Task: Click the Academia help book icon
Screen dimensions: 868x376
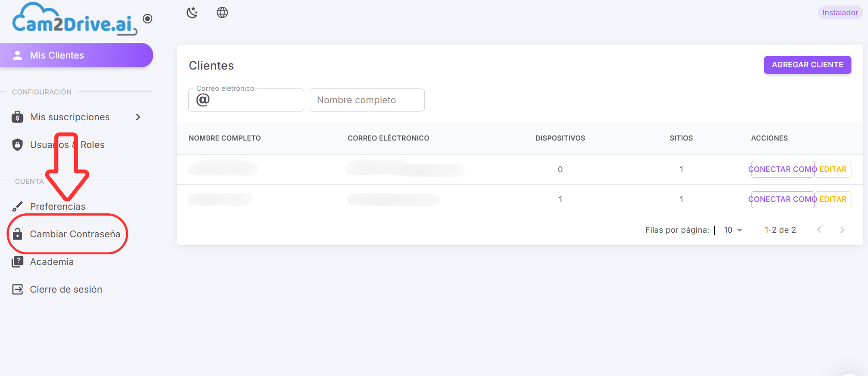Action: tap(17, 262)
